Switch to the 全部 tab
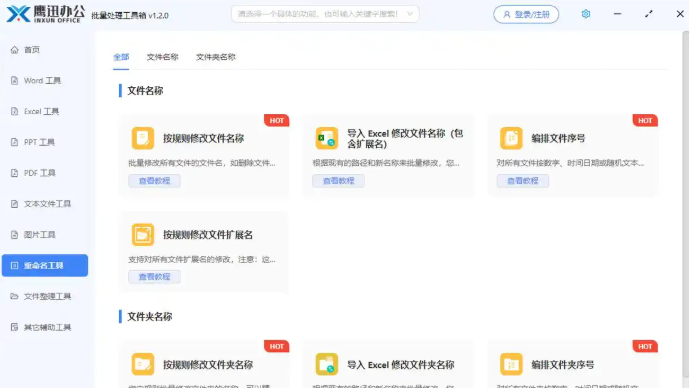689x388 pixels. click(x=121, y=57)
